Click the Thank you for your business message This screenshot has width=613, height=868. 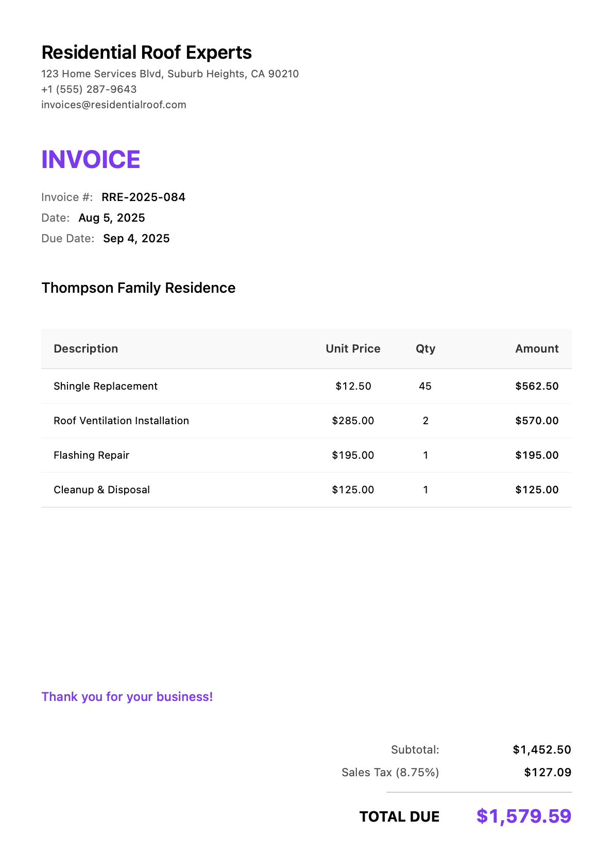pos(127,697)
